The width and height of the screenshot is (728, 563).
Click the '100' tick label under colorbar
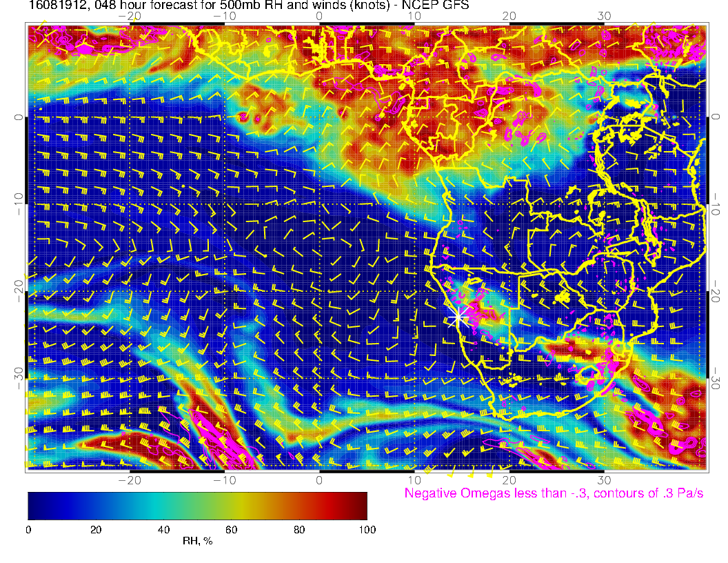pyautogui.click(x=367, y=529)
